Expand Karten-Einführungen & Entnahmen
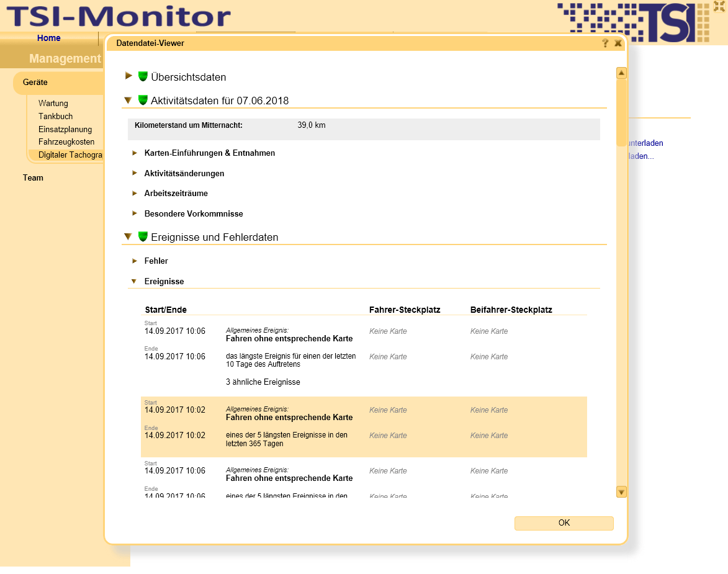The image size is (728, 574). (x=135, y=153)
